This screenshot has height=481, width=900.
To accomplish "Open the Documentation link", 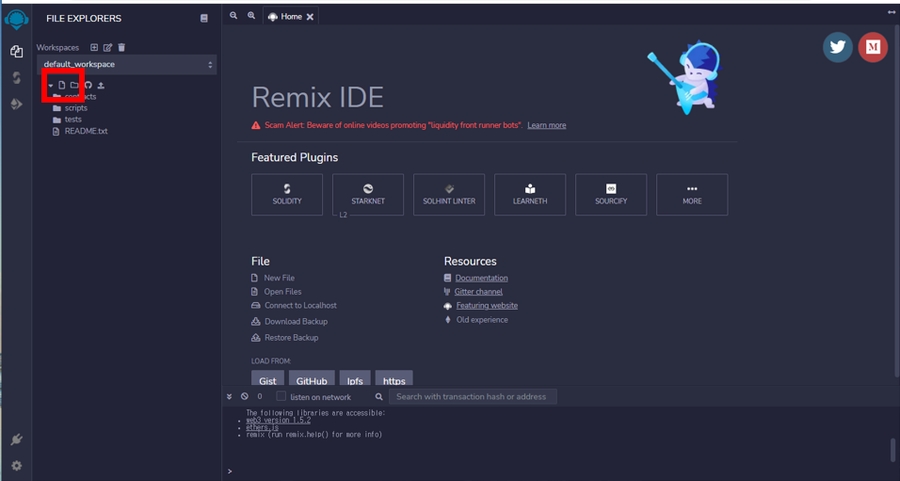I will point(481,278).
